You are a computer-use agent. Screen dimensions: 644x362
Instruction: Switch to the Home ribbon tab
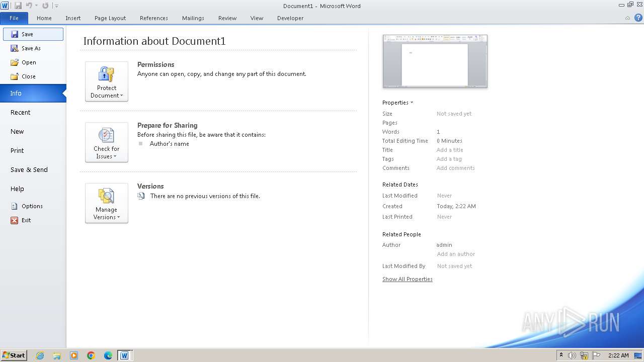coord(44,18)
